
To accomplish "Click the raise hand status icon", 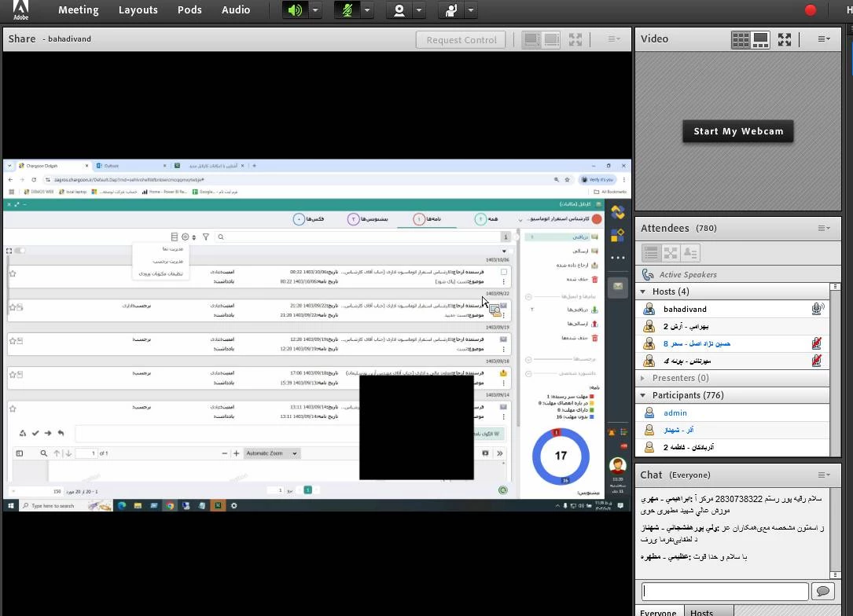I will [451, 10].
